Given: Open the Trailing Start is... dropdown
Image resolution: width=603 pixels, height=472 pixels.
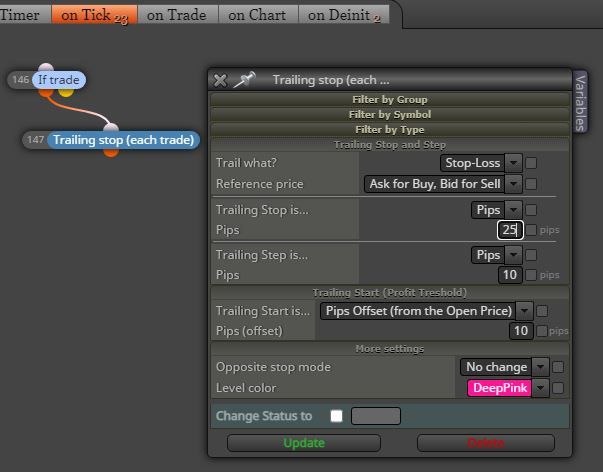Looking at the screenshot, I should click(x=426, y=311).
